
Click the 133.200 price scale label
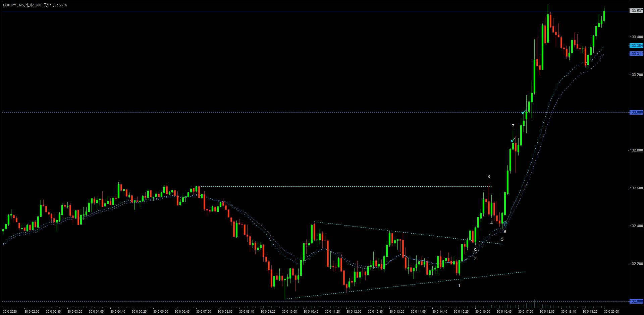coord(636,75)
